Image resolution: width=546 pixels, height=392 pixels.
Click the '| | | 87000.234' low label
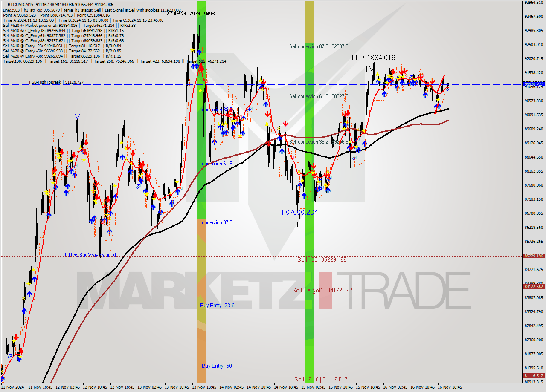[296, 212]
